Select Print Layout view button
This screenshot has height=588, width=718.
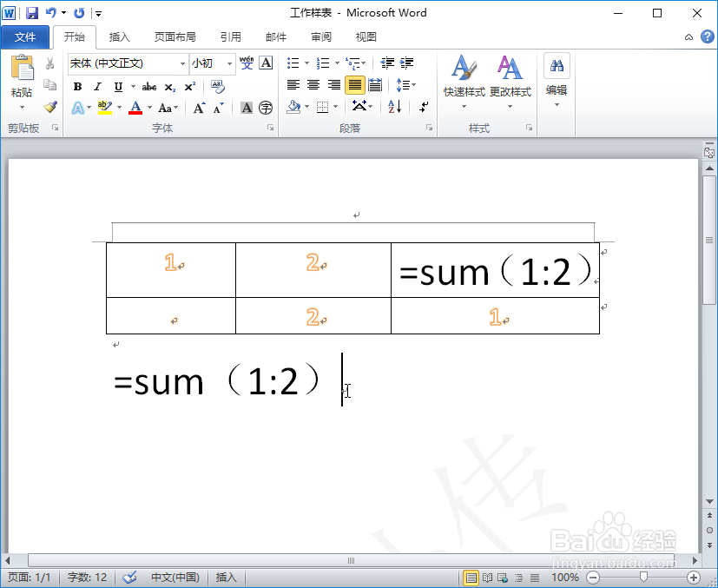click(x=471, y=578)
